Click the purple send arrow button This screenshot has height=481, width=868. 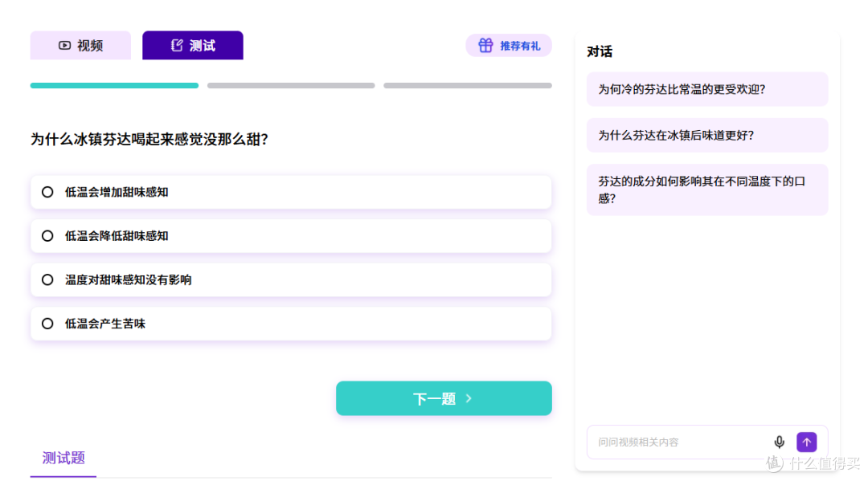coord(807,442)
